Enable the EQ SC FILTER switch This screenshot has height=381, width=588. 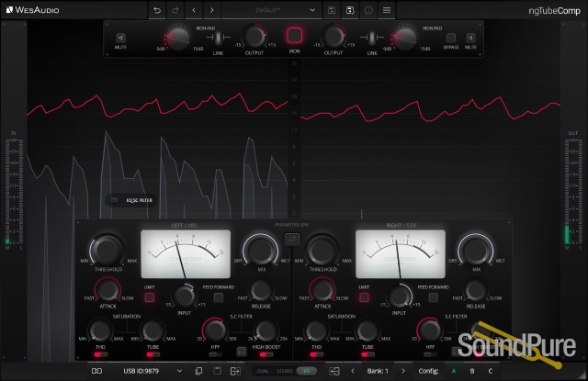pyautogui.click(x=115, y=200)
